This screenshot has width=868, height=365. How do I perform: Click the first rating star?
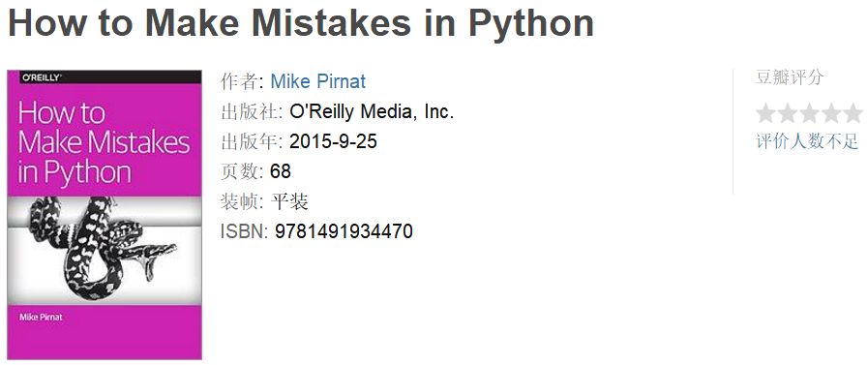click(x=765, y=113)
